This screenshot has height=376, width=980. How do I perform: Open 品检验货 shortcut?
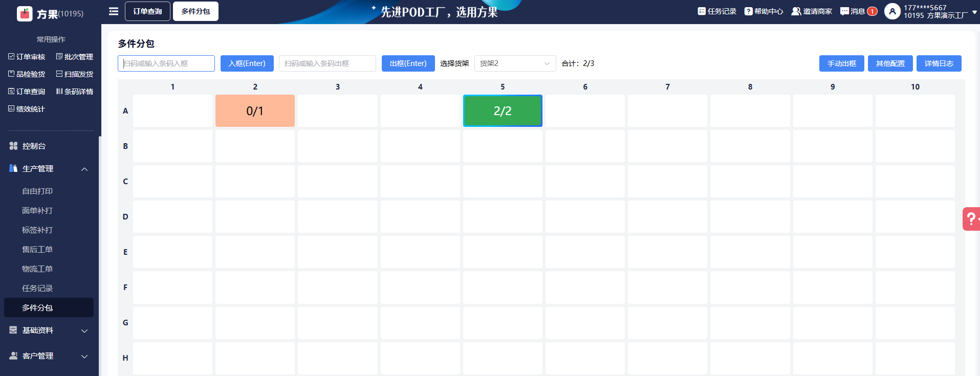point(27,74)
